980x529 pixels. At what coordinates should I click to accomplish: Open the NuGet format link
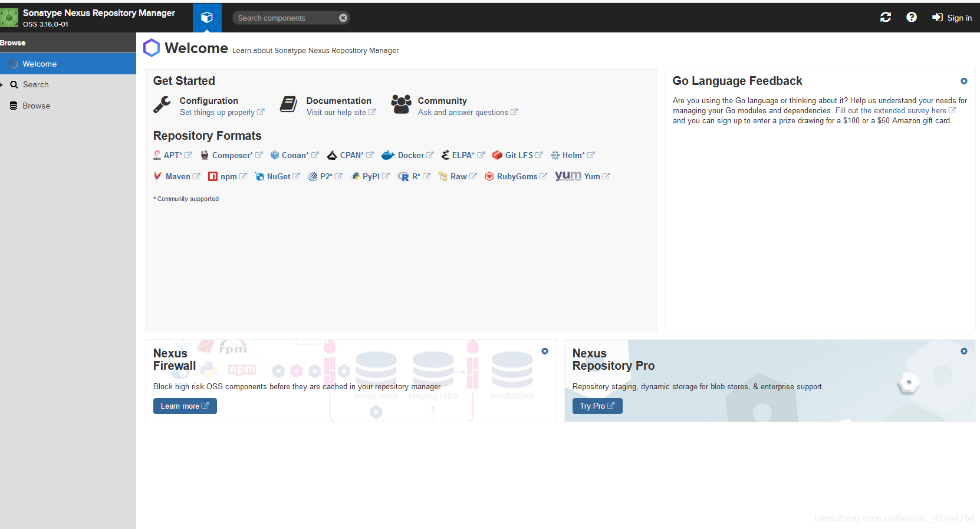coord(283,176)
